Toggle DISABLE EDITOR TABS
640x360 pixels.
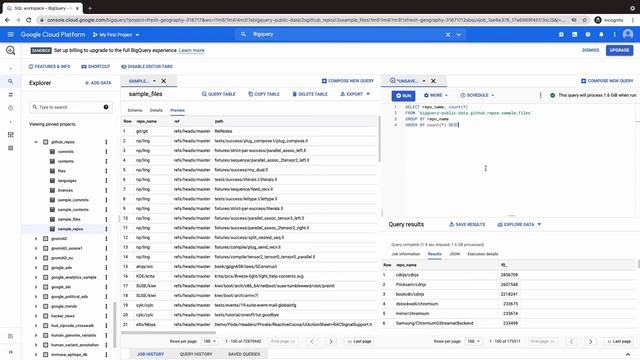pyautogui.click(x=147, y=67)
